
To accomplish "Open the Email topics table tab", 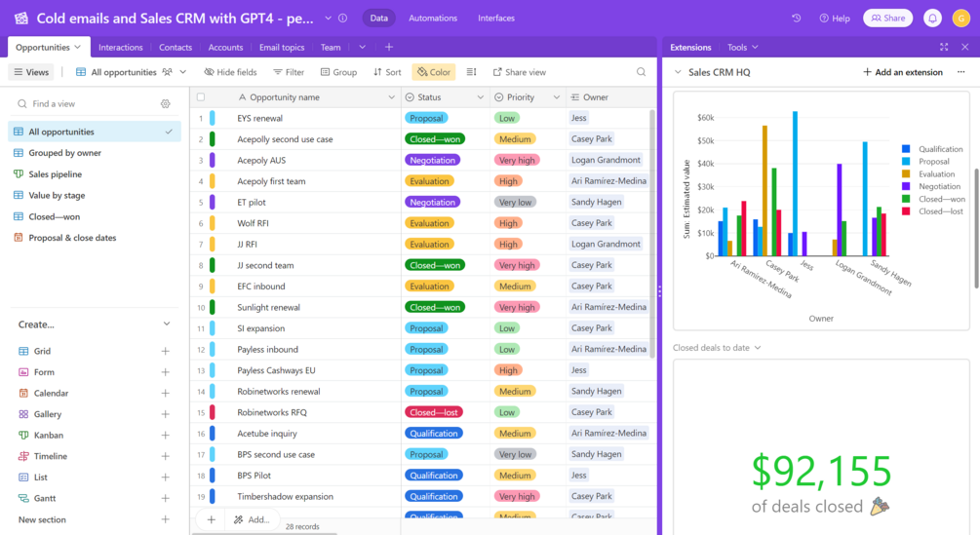I will click(x=282, y=47).
